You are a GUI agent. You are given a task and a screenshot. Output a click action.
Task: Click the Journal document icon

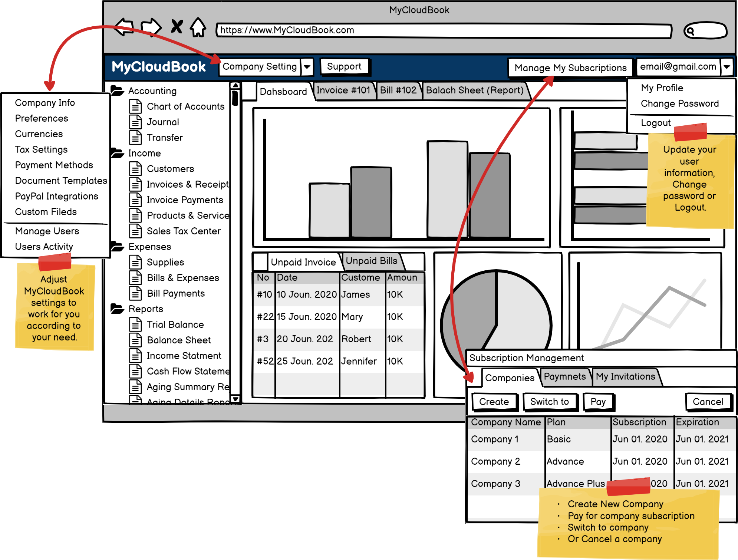(x=135, y=122)
